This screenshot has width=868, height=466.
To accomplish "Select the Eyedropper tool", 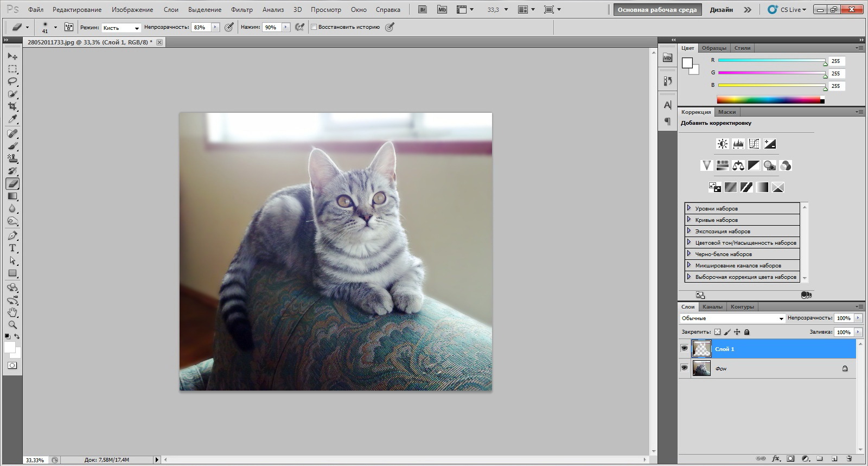I will coord(12,119).
